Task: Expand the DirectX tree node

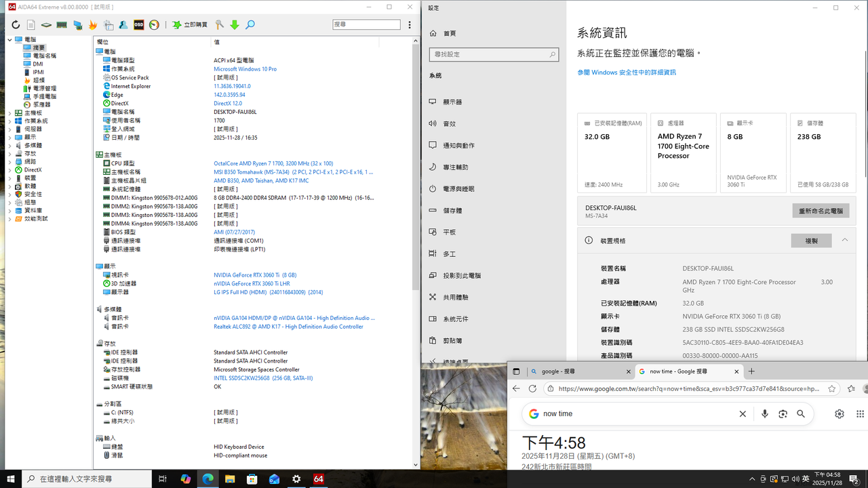Action: 9,169
